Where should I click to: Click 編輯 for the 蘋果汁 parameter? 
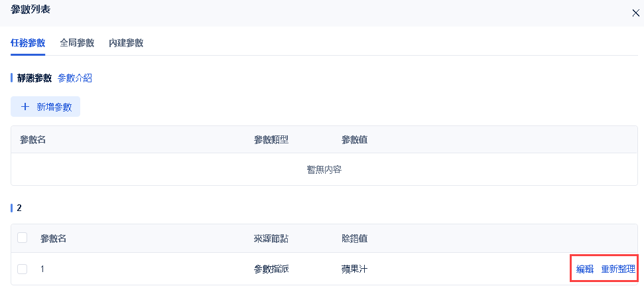click(x=585, y=269)
